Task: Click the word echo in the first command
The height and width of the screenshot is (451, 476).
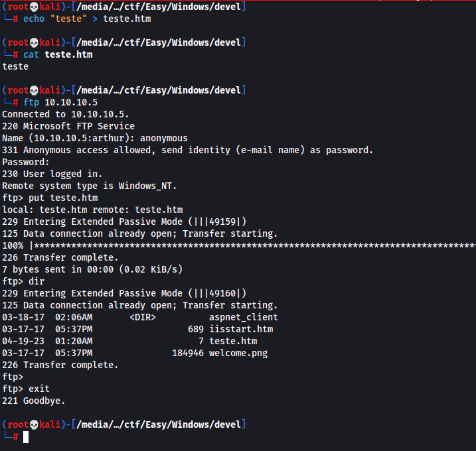Action: pyautogui.click(x=34, y=19)
